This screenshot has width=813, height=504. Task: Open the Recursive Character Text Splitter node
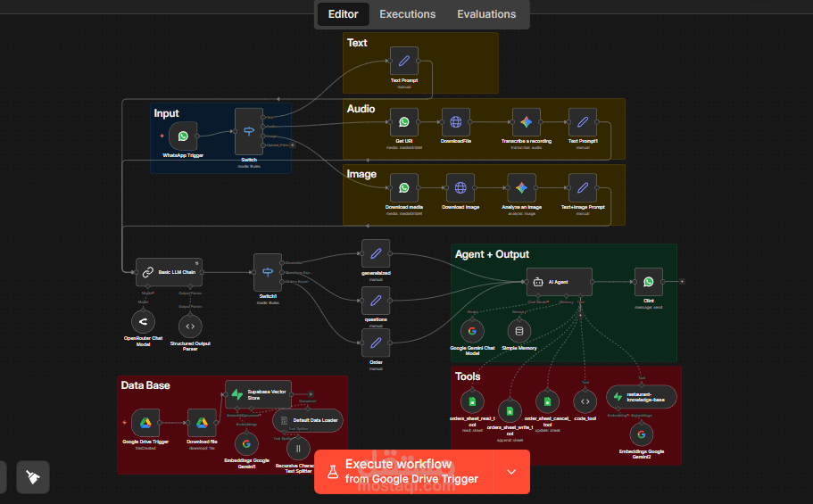298,449
